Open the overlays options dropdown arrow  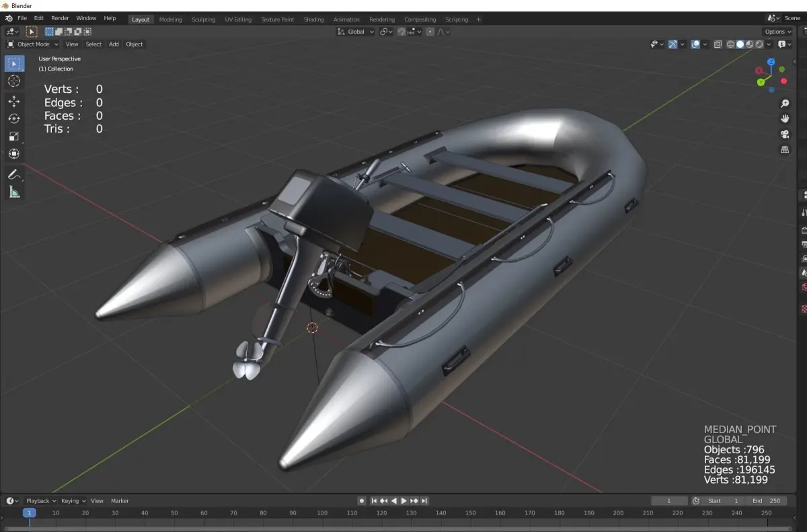tap(705, 44)
